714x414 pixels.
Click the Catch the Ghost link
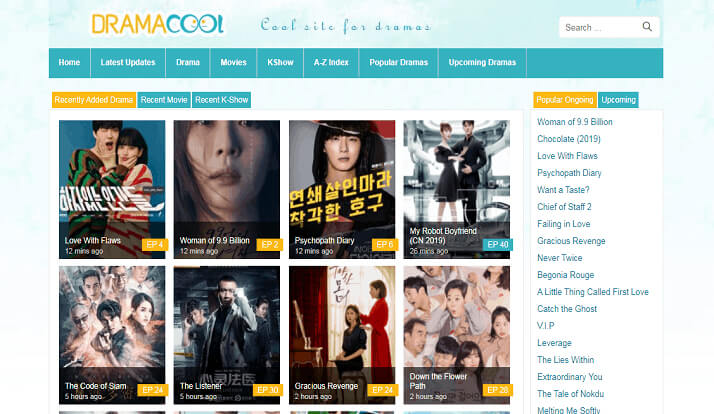(567, 309)
